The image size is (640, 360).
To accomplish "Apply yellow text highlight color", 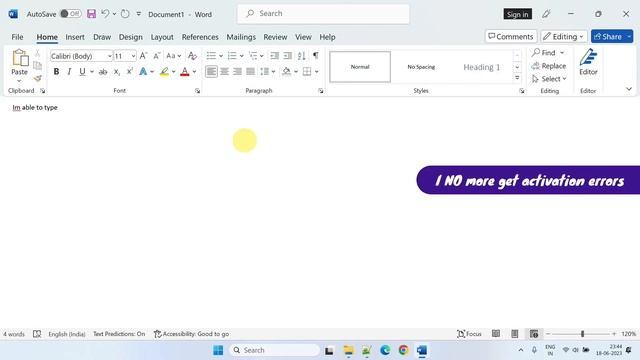I will tap(164, 72).
